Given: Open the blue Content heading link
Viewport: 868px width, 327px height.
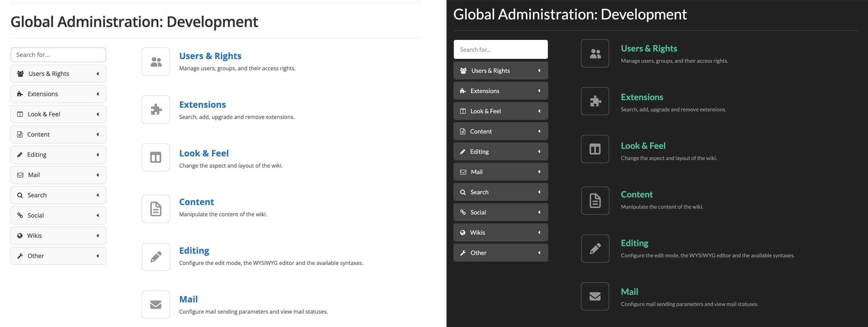Looking at the screenshot, I should coord(196,202).
